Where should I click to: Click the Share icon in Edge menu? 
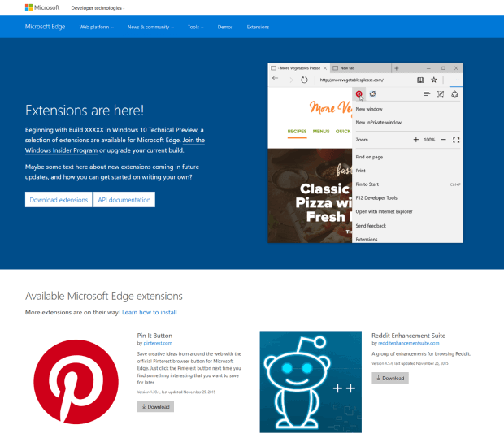[x=454, y=93]
